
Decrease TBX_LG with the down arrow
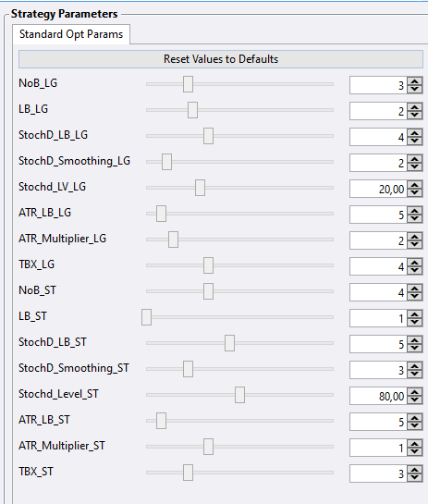tap(415, 271)
